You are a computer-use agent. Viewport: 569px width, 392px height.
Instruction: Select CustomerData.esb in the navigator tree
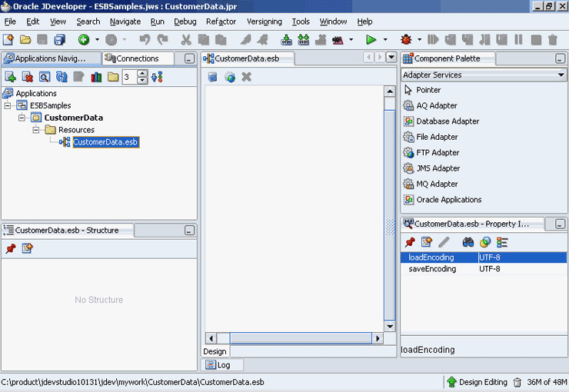point(105,142)
